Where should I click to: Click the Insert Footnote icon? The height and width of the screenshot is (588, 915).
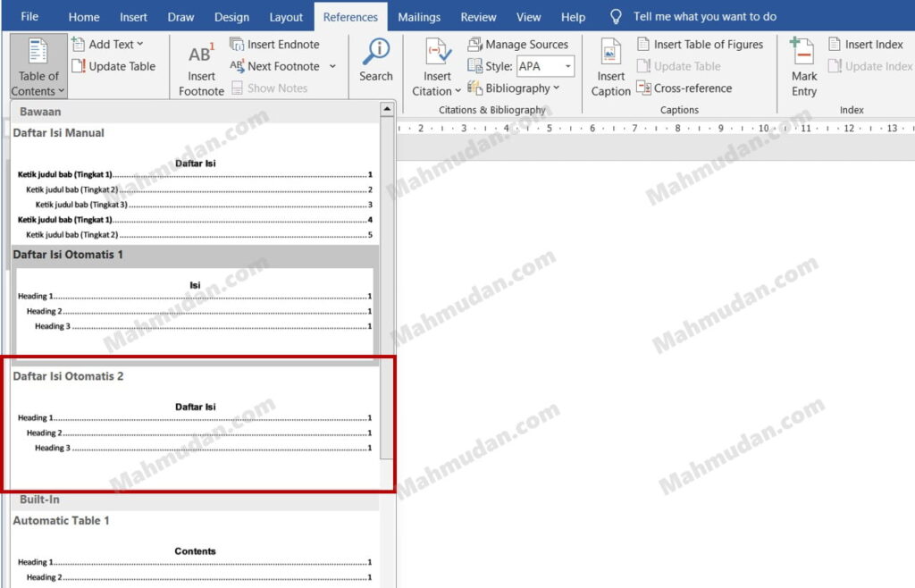201,55
